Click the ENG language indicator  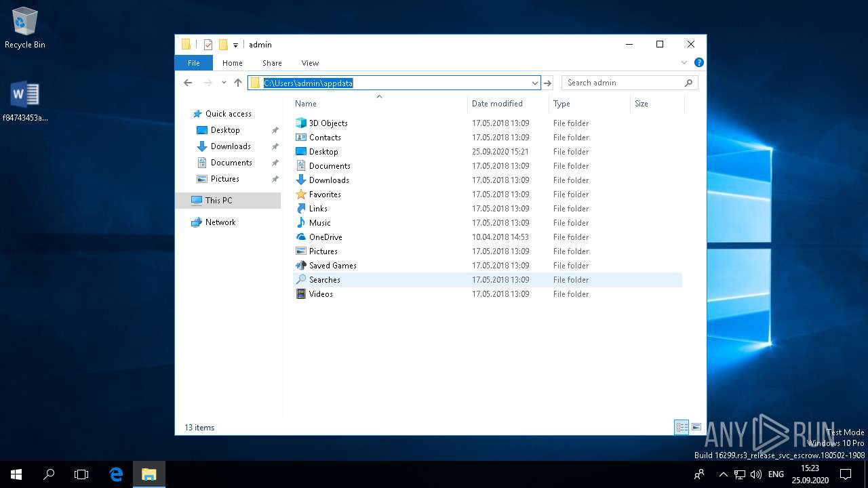pyautogui.click(x=776, y=474)
